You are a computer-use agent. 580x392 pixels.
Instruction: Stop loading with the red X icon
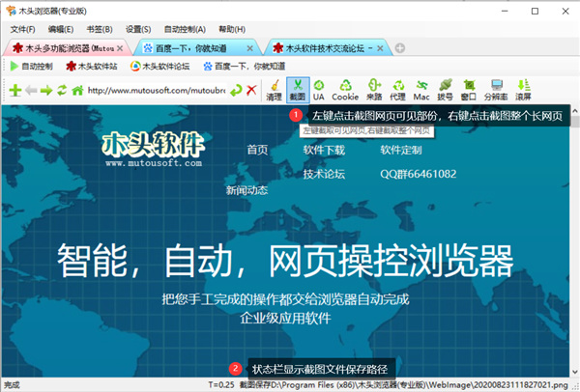[251, 90]
